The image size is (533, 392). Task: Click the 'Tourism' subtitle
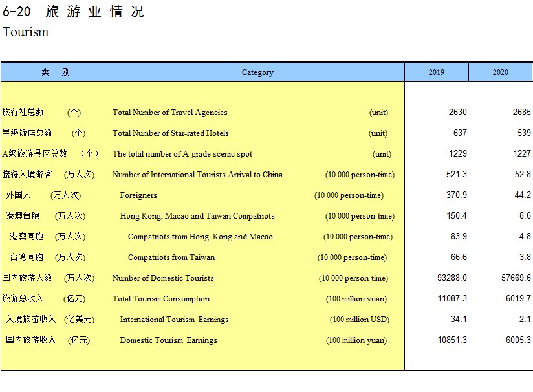click(x=26, y=32)
